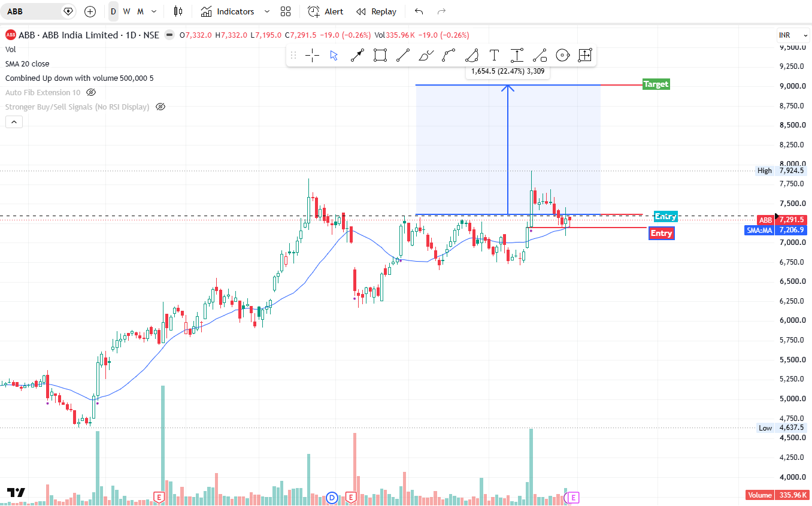Create an Alert
812x506 pixels.
326,11
